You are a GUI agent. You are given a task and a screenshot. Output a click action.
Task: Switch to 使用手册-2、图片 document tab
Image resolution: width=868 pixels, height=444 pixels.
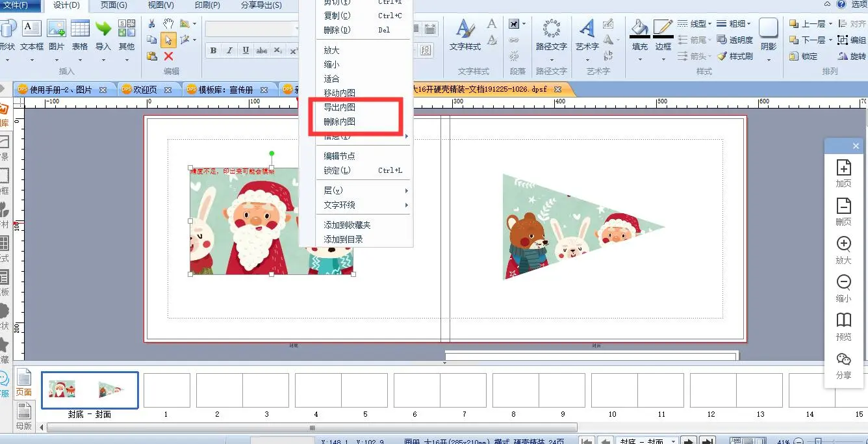tap(62, 90)
